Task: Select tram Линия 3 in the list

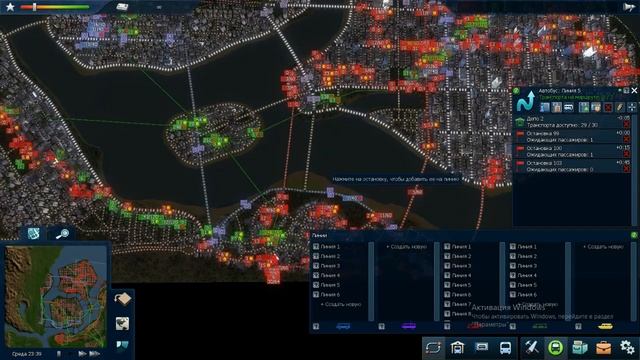Action: pyautogui.click(x=461, y=266)
